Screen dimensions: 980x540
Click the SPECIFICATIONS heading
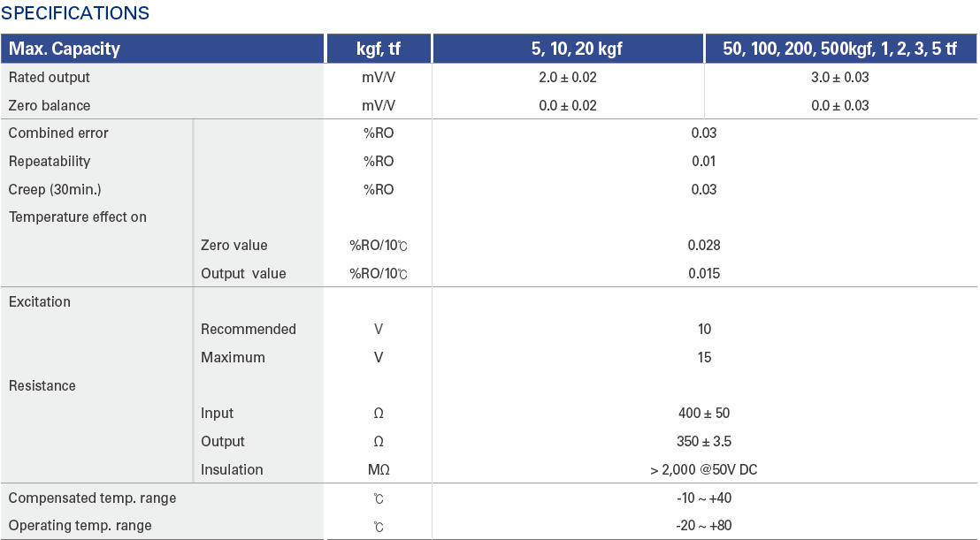75,12
